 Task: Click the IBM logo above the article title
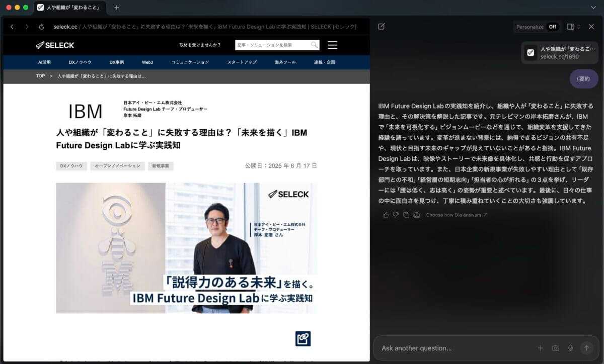point(86,111)
